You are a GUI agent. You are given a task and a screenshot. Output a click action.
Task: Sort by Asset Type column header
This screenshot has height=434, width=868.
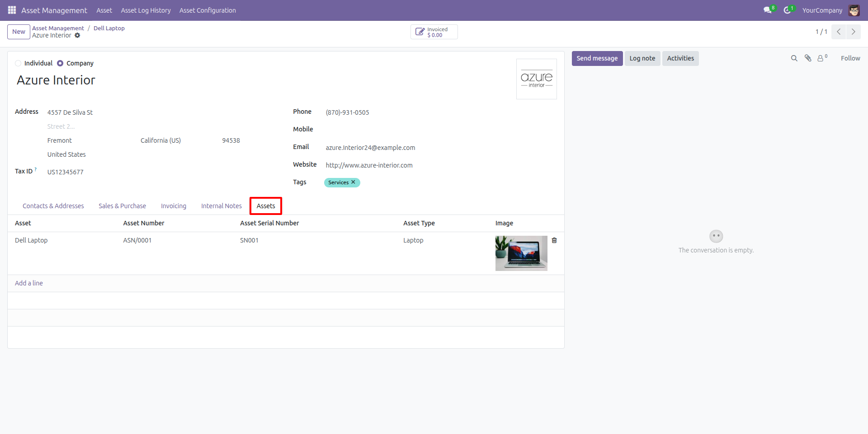(419, 223)
